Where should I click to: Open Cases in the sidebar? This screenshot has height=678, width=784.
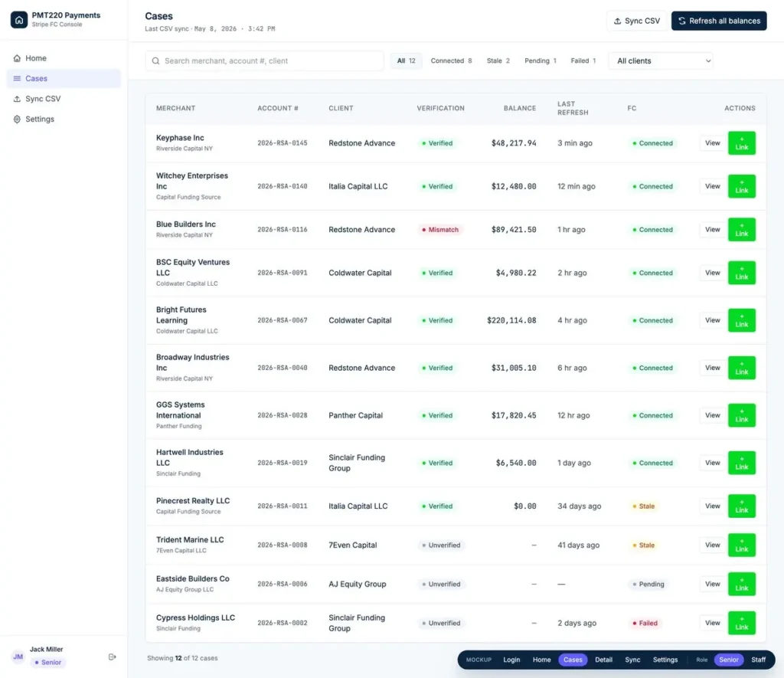[x=64, y=79]
